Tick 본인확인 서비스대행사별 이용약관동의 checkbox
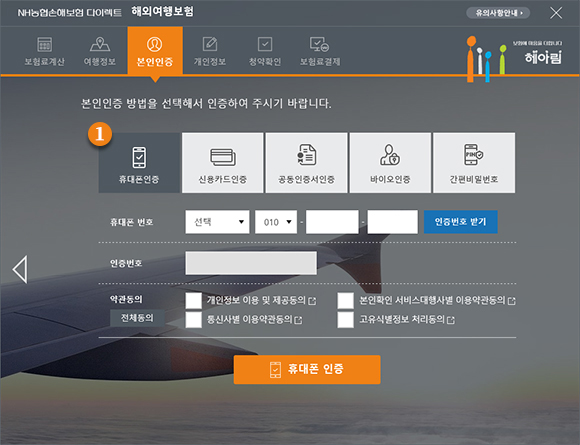 coord(345,300)
